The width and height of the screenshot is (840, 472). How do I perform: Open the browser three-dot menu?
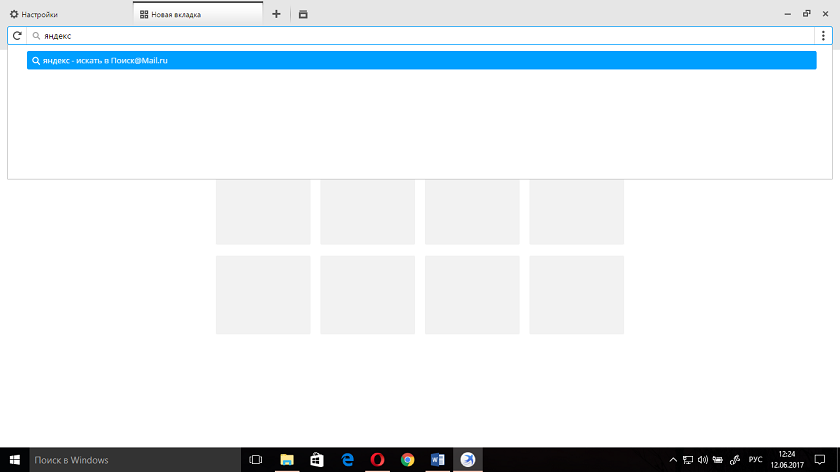[823, 36]
